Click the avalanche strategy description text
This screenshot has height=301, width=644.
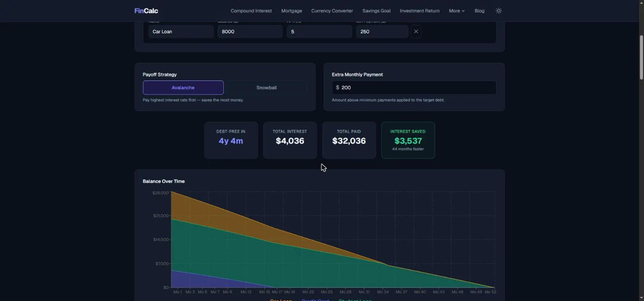pos(193,100)
